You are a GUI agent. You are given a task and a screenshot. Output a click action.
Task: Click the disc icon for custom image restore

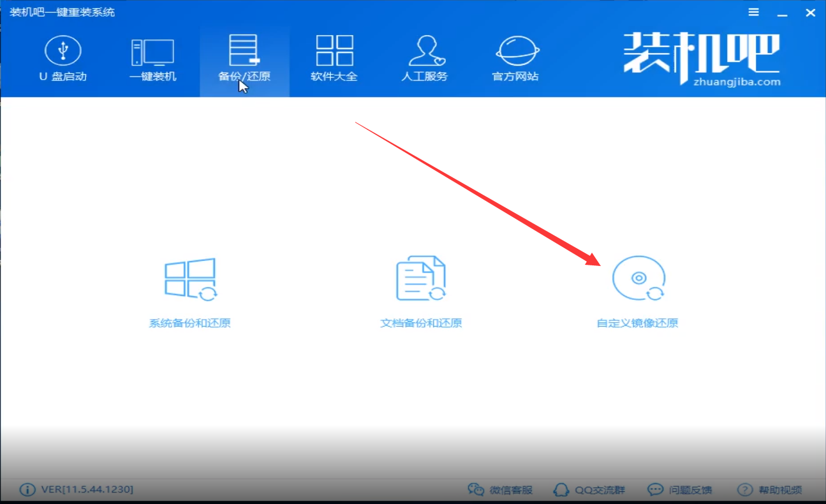coord(638,279)
